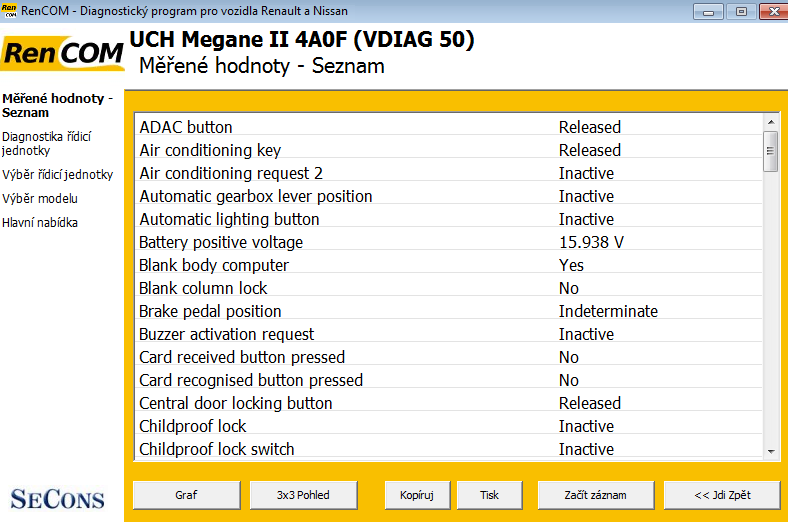Viewport: 788px width, 522px height.
Task: Select Výběr řídicí jednotky in sidebar
Action: coord(57,175)
